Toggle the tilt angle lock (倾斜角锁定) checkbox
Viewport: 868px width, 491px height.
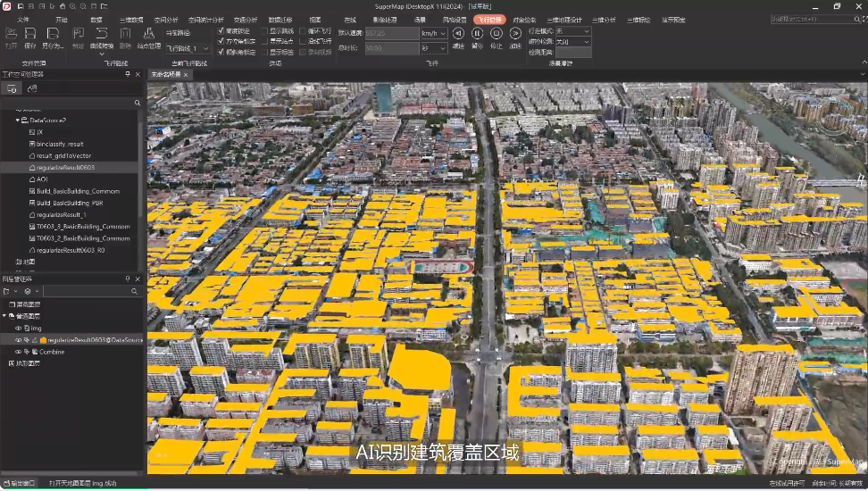click(221, 52)
